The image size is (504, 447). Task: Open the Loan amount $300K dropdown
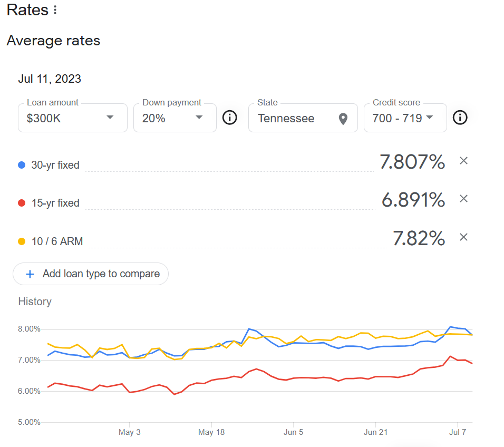[73, 118]
